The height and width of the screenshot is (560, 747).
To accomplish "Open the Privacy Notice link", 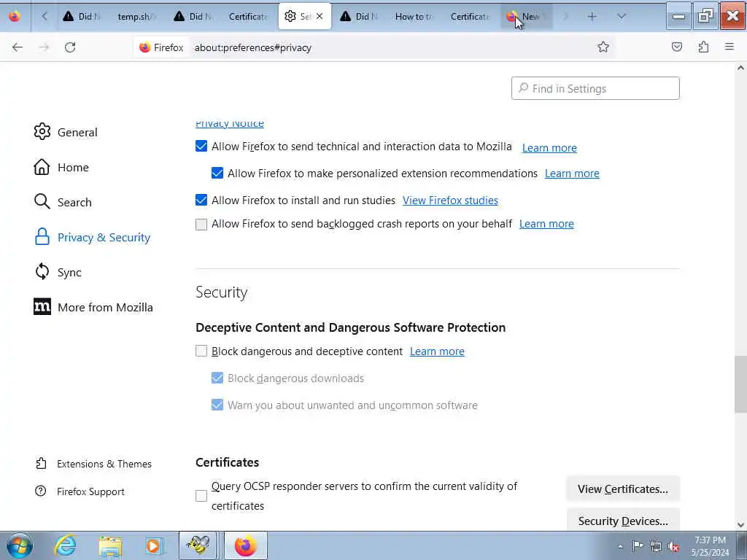I will 229,123.
